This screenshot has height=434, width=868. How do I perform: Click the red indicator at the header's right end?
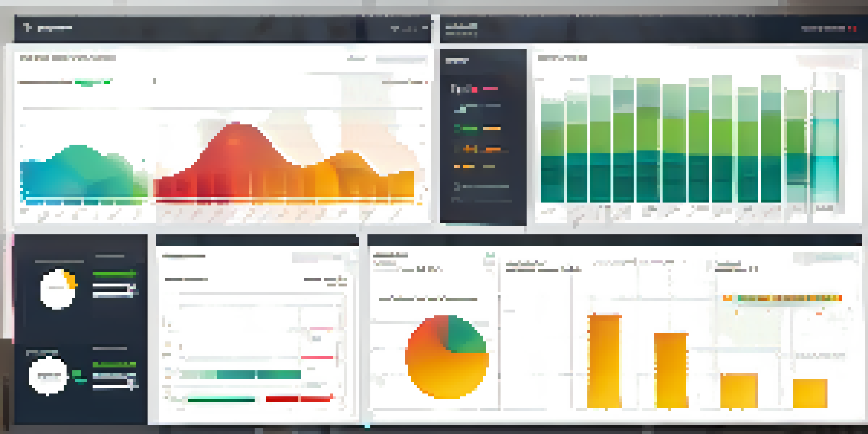tap(852, 29)
